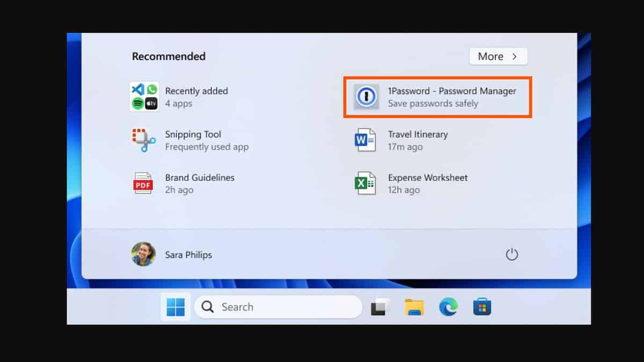Open the Brand Guidelines PDF
The width and height of the screenshot is (644, 362).
tap(199, 183)
